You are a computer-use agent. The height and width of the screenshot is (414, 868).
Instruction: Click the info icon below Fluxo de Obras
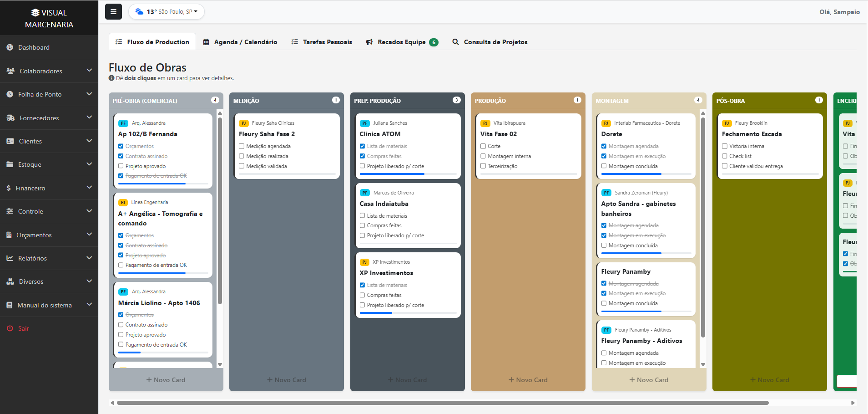point(111,78)
